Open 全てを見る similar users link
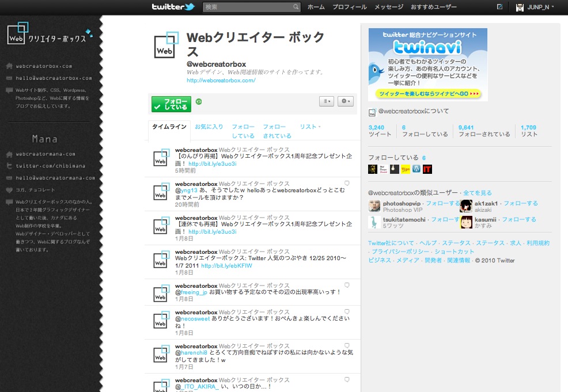The width and height of the screenshot is (568, 392). coord(478,193)
